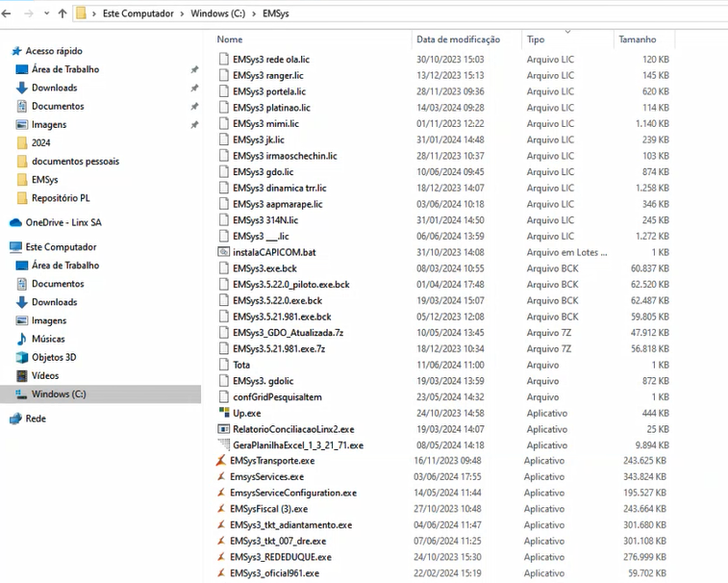Select 'Este Computador' in navigation pane
728x583 pixels.
[x=61, y=247]
